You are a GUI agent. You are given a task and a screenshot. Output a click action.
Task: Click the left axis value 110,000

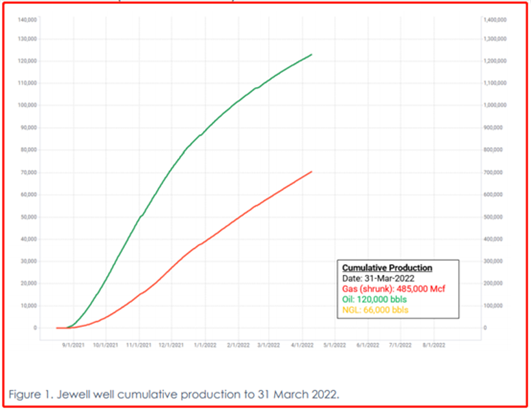(27, 83)
